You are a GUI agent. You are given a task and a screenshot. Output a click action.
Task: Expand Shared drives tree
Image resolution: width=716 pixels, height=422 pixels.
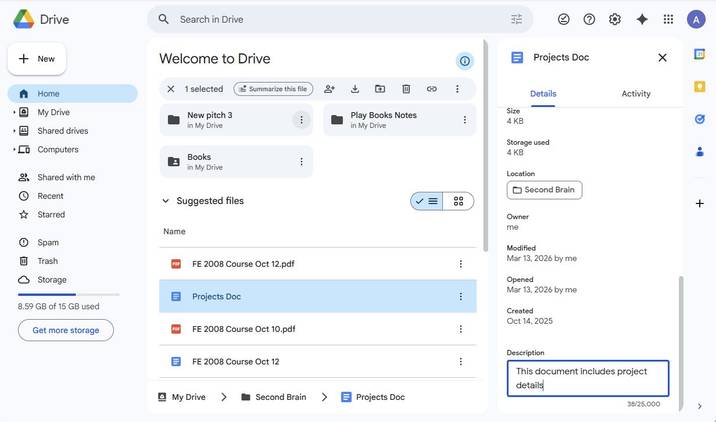coord(14,131)
